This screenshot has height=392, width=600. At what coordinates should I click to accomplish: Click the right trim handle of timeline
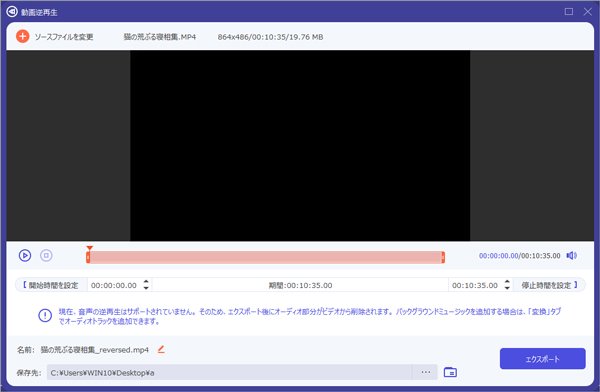pyautogui.click(x=443, y=258)
